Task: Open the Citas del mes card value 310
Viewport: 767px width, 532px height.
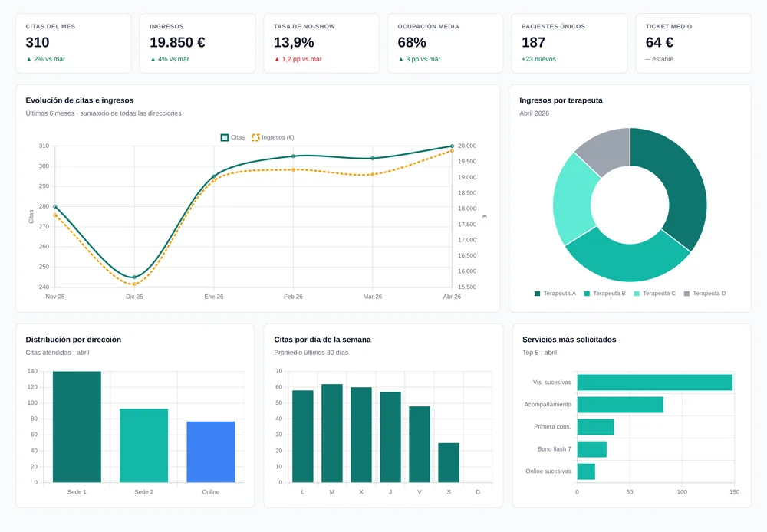Action: point(38,42)
